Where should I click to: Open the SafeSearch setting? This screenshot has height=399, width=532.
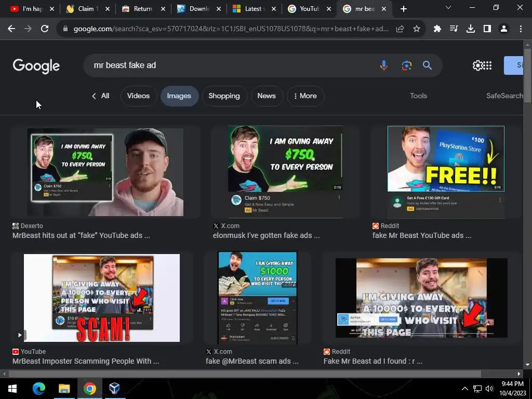(x=504, y=96)
